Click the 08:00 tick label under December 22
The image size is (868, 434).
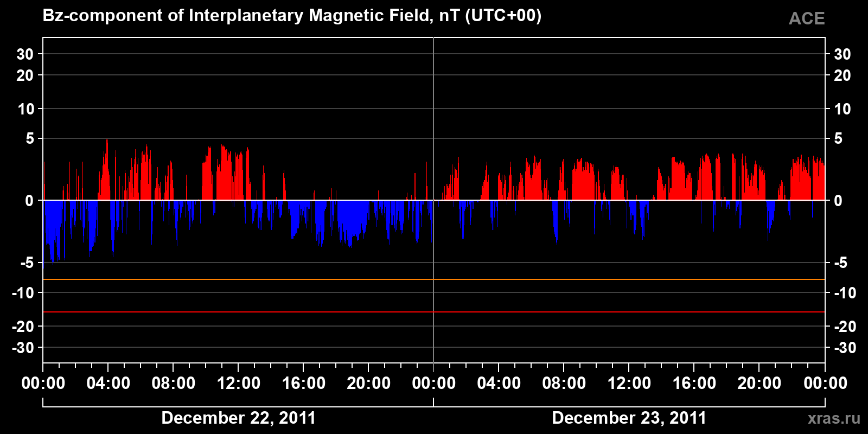tap(174, 383)
